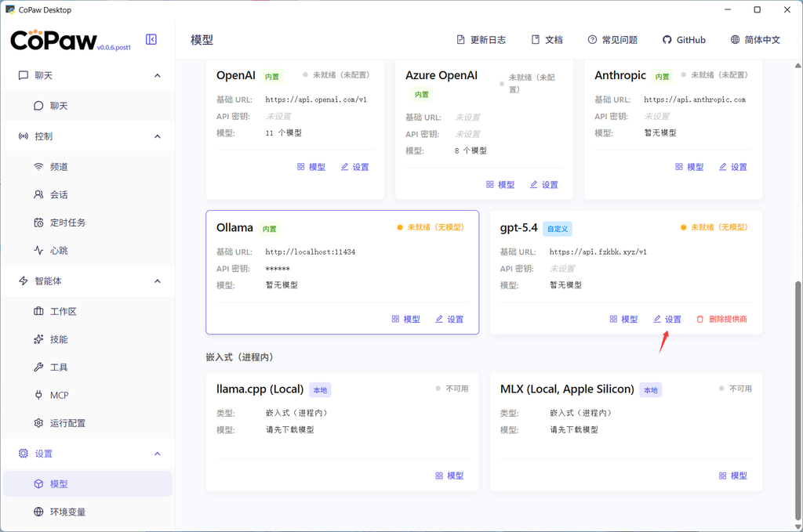Open 模型 list on Ollama card
This screenshot has width=803, height=532.
(x=405, y=319)
